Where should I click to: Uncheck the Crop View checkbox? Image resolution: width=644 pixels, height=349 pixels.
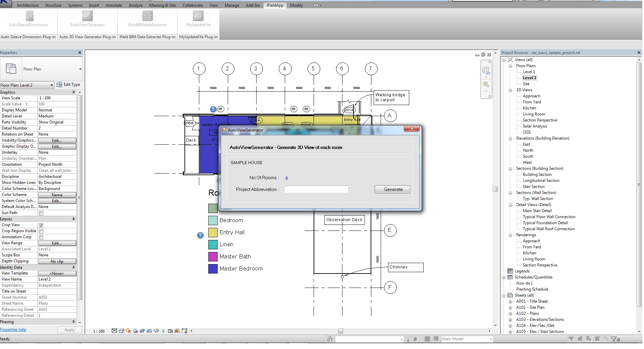[41, 225]
